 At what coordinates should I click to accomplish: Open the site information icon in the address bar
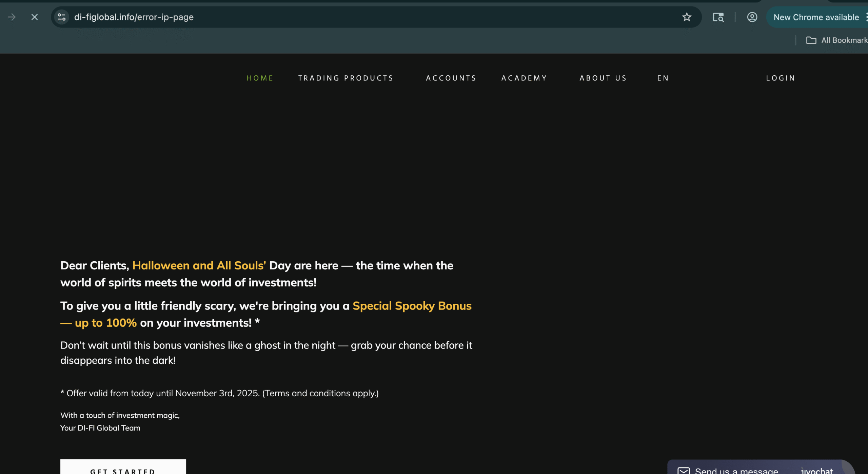61,17
